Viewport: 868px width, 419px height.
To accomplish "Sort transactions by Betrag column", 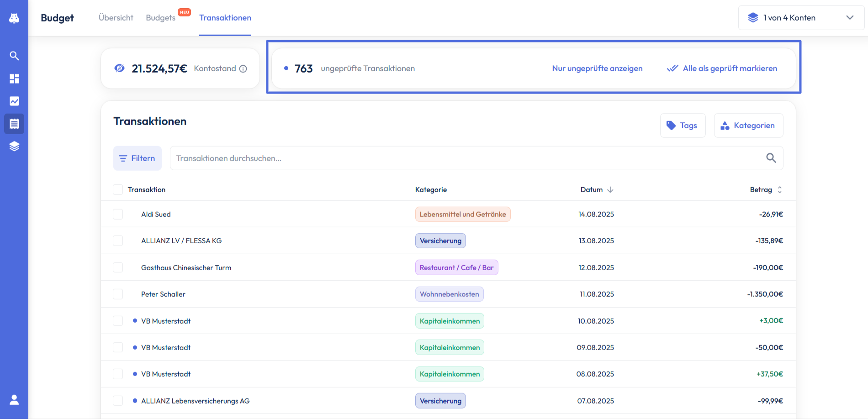I will 766,189.
